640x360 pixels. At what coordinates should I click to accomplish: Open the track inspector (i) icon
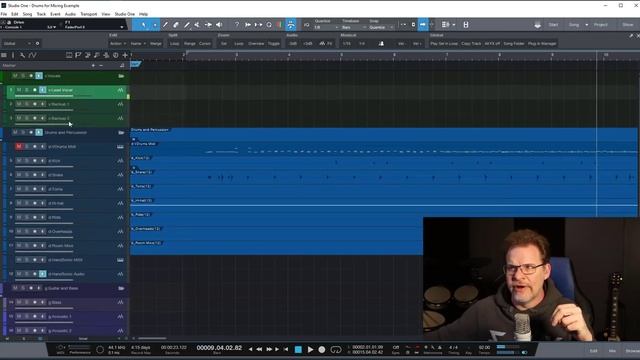click(x=13, y=55)
